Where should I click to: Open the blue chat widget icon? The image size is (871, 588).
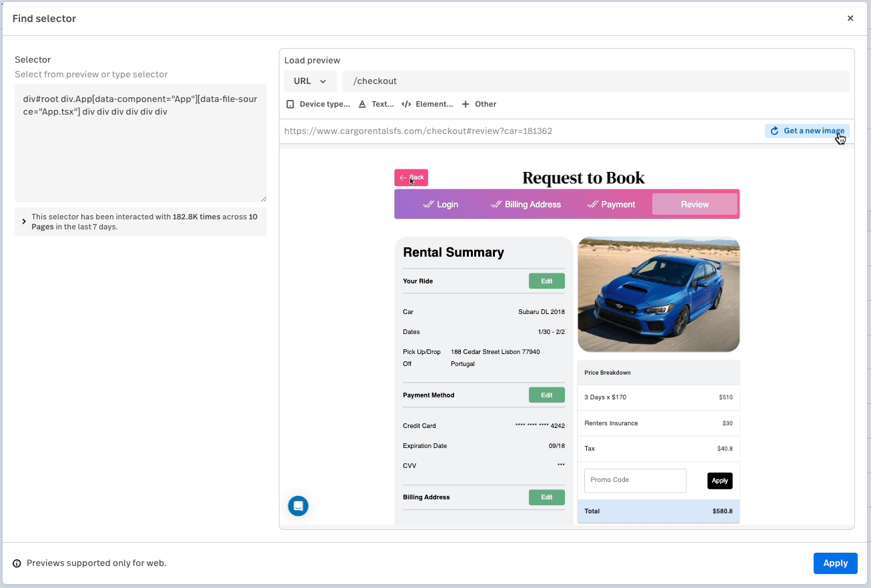click(x=298, y=506)
